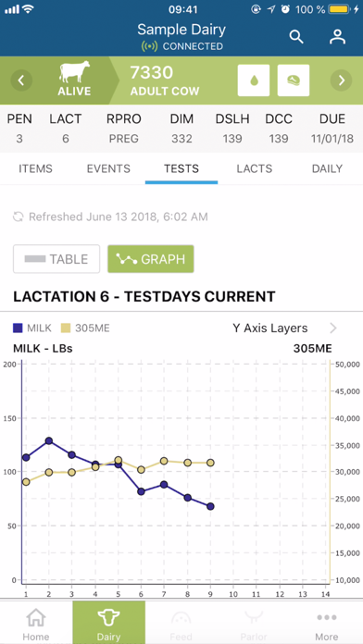The image size is (363, 644).
Task: Switch to the ITEMS tab
Action: point(36,168)
